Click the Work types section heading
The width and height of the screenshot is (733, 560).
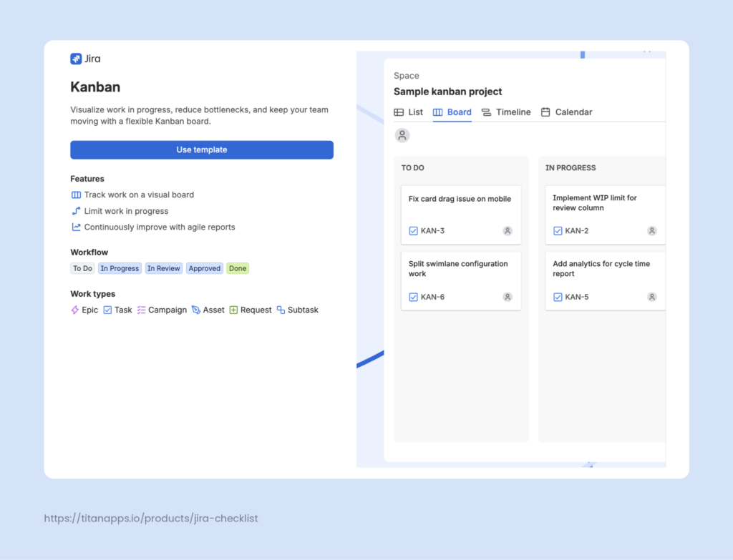(x=92, y=294)
